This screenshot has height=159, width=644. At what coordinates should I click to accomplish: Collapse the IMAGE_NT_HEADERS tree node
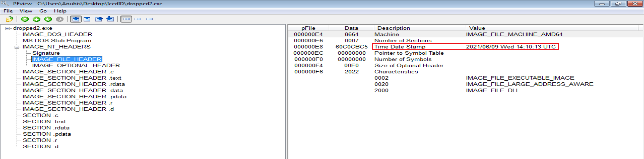pos(17,47)
